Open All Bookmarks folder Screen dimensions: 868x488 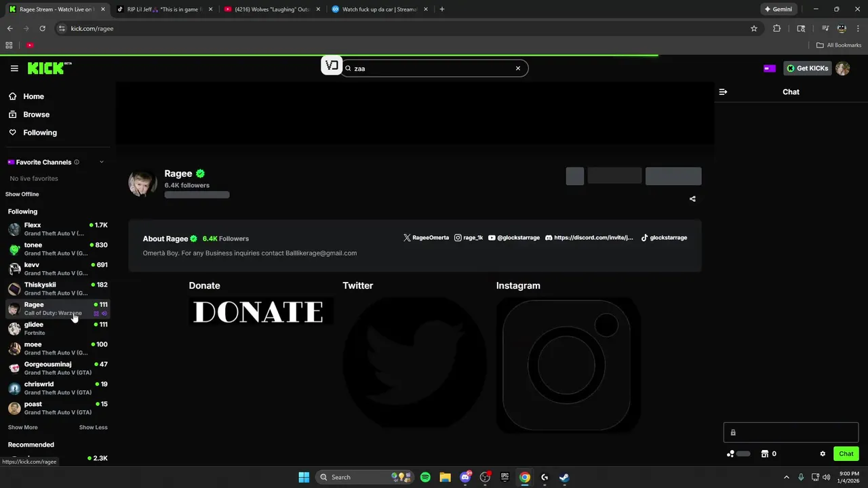839,45
